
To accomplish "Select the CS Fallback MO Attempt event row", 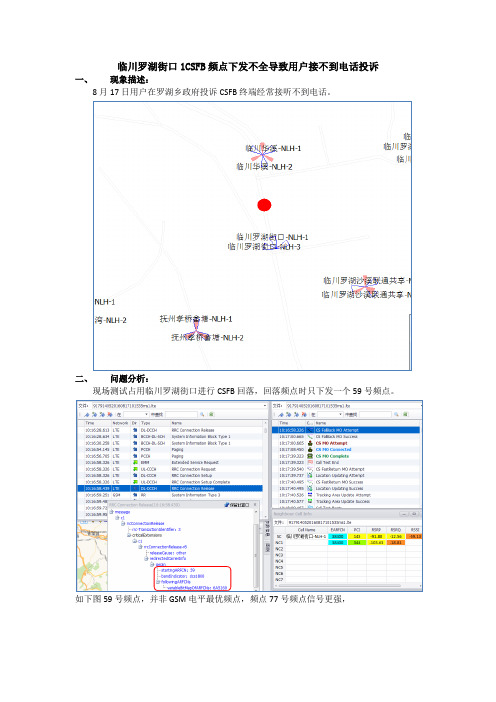I will click(x=346, y=430).
